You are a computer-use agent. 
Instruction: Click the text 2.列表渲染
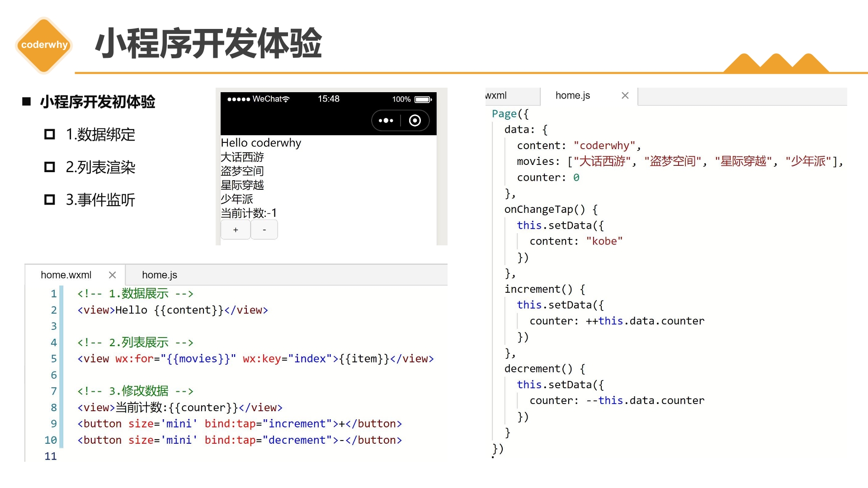point(100,167)
